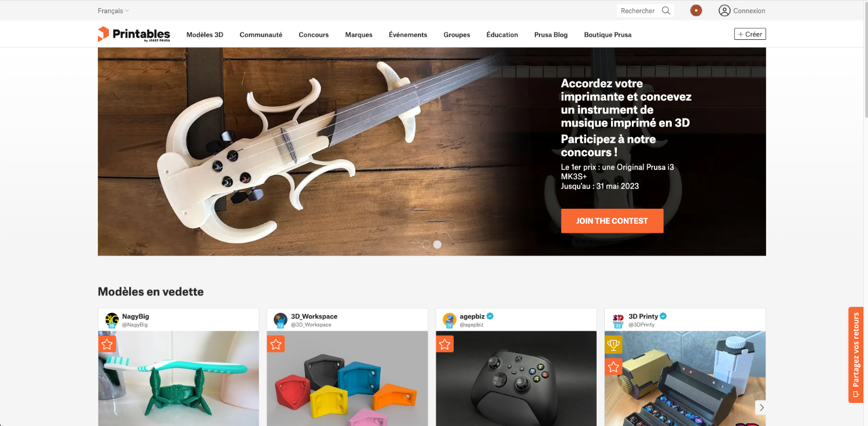
Task: Open the Partagez vos retours feedback tab
Action: (856, 355)
